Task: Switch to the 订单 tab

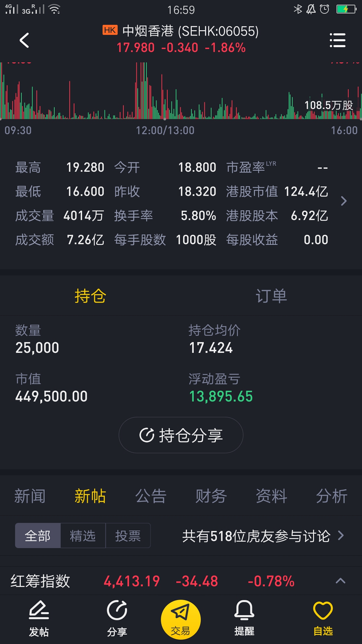Action: (x=271, y=296)
